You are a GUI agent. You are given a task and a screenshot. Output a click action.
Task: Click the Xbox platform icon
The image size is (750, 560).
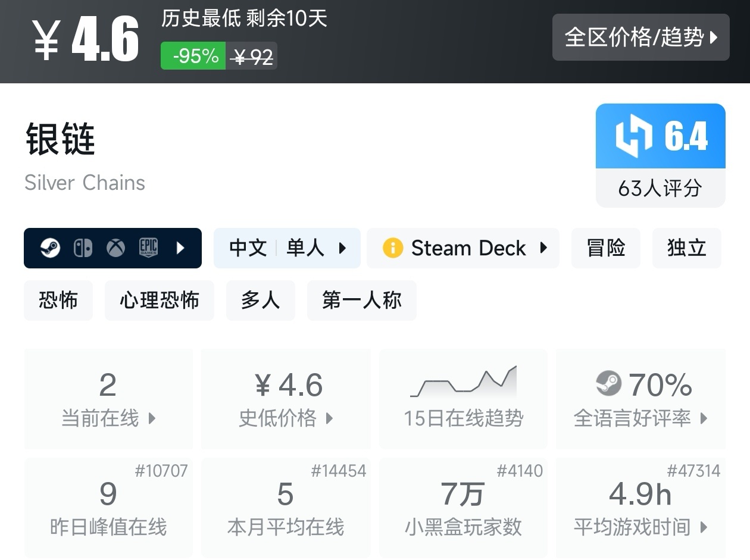[115, 248]
